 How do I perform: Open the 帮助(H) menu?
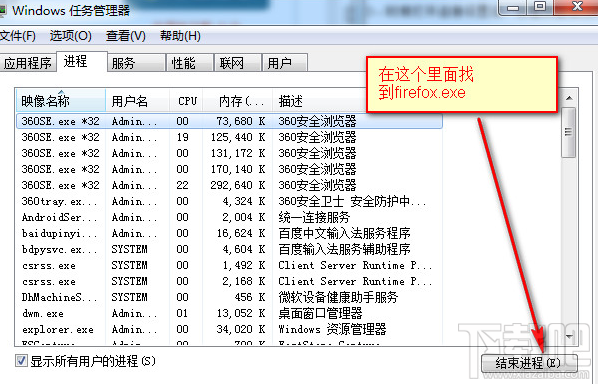180,36
